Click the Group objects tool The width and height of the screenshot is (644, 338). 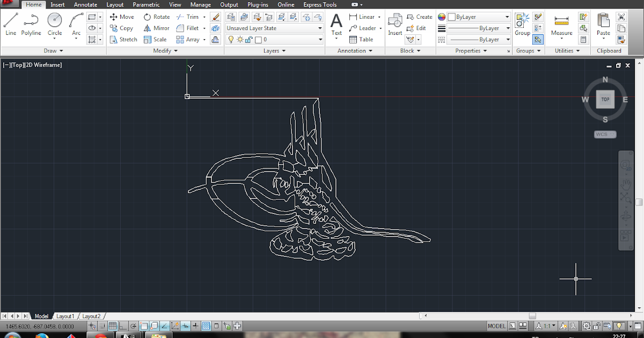[522, 25]
